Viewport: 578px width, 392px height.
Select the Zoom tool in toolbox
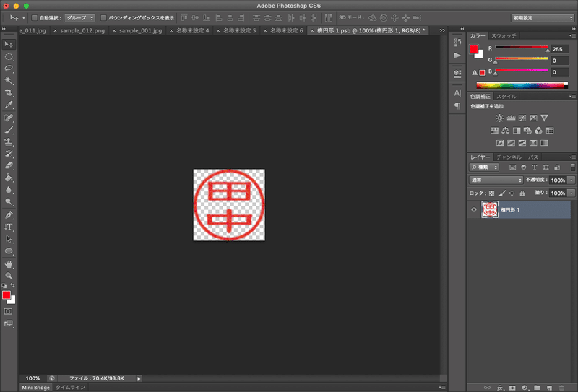coord(9,276)
